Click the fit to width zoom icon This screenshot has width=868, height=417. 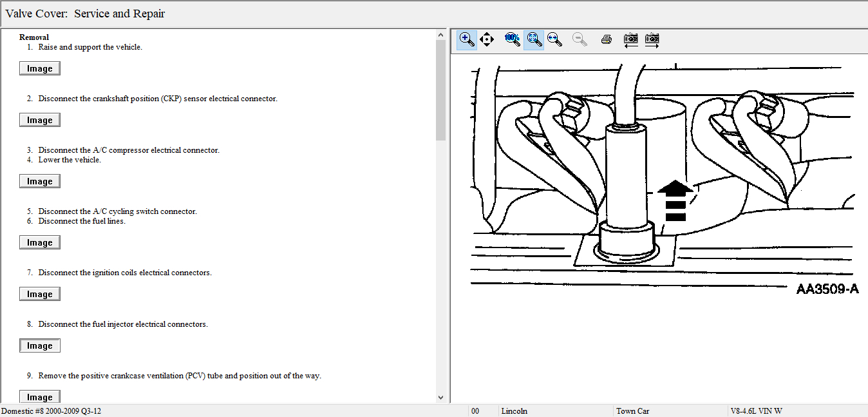tap(554, 39)
